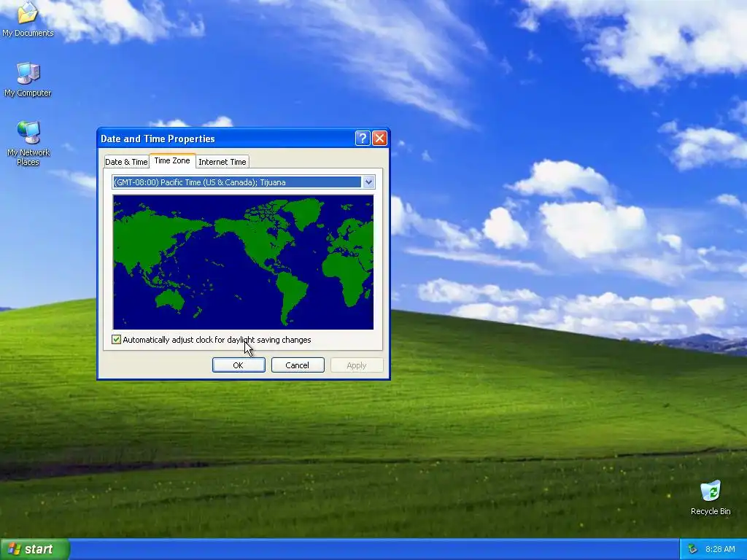The width and height of the screenshot is (747, 560).
Task: Click the help question mark button
Action: 363,139
